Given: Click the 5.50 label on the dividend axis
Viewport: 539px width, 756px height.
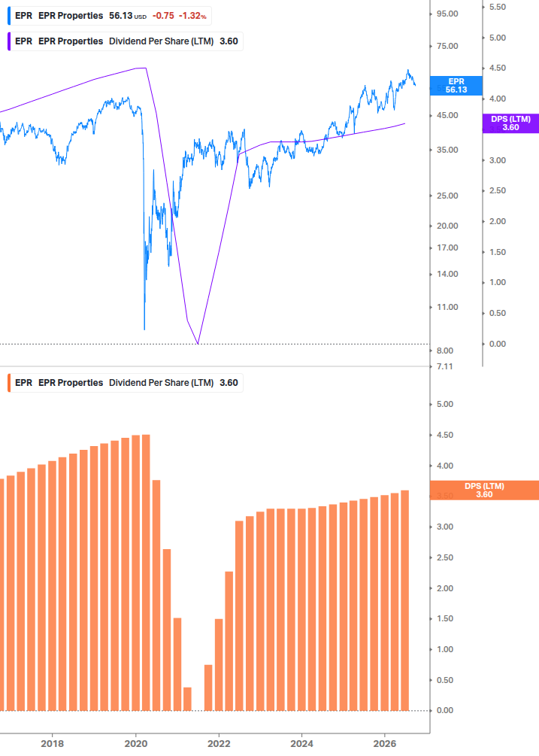Looking at the screenshot, I should point(498,8).
